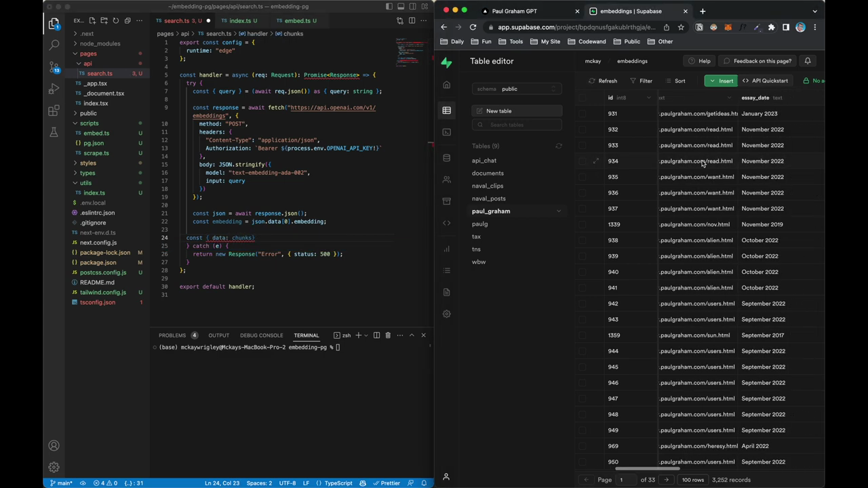Tick the header select-all rows checkbox

(x=583, y=98)
